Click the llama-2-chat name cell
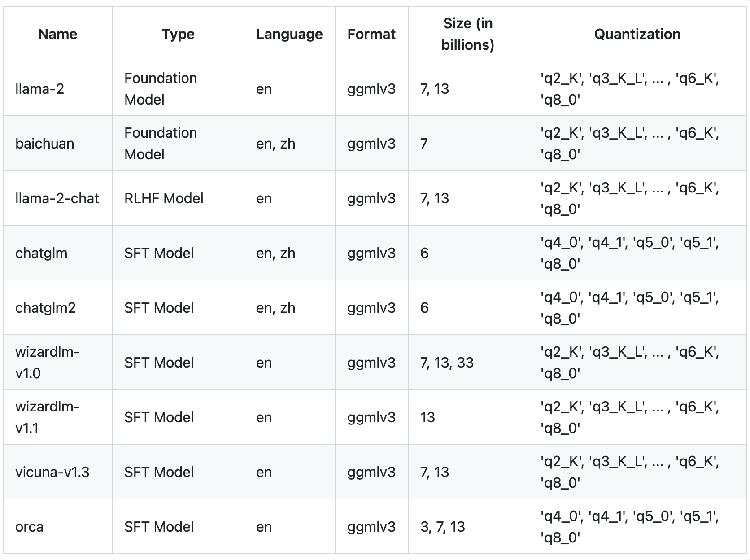This screenshot has height=560, width=750. point(57,198)
